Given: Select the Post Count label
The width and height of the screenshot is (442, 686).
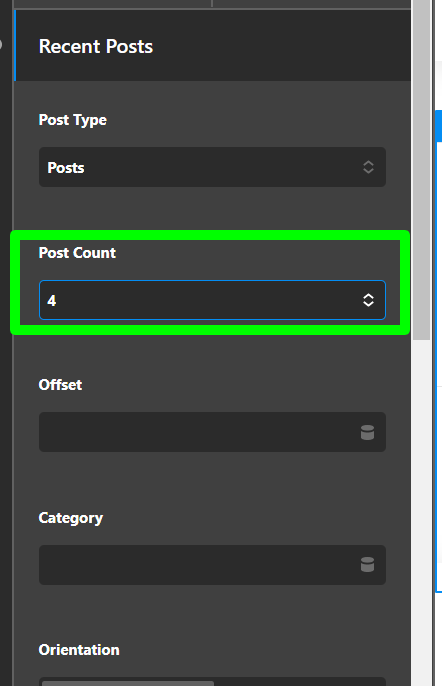Looking at the screenshot, I should point(77,253).
